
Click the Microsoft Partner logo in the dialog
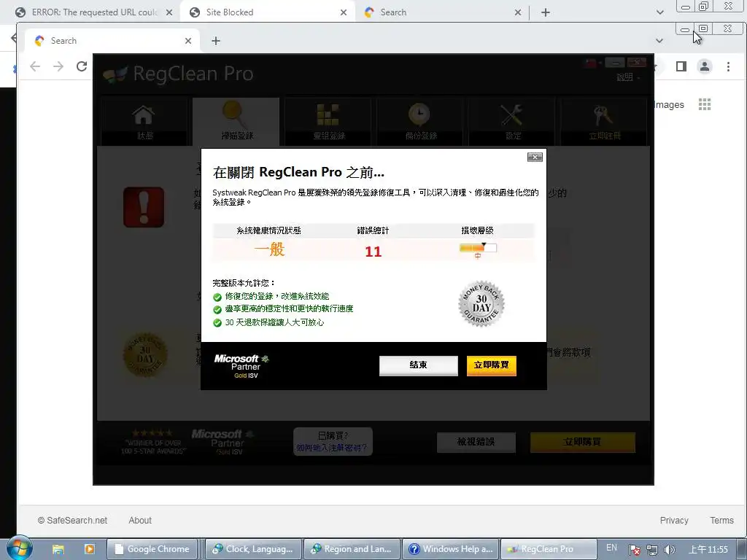coord(241,366)
